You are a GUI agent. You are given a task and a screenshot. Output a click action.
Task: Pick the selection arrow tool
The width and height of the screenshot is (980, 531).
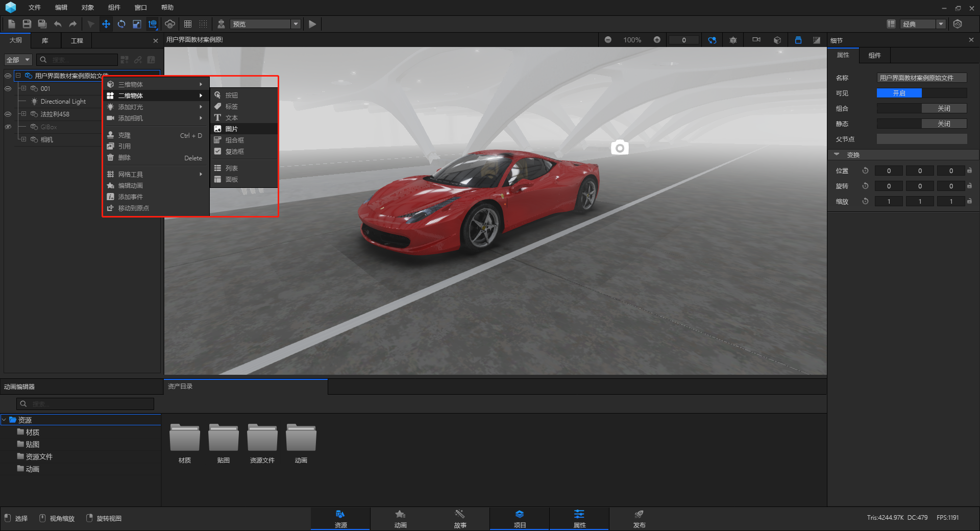pos(91,24)
